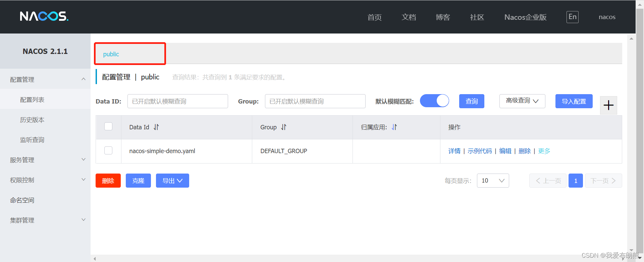Click the plus icon to create a configuration

coord(608,105)
